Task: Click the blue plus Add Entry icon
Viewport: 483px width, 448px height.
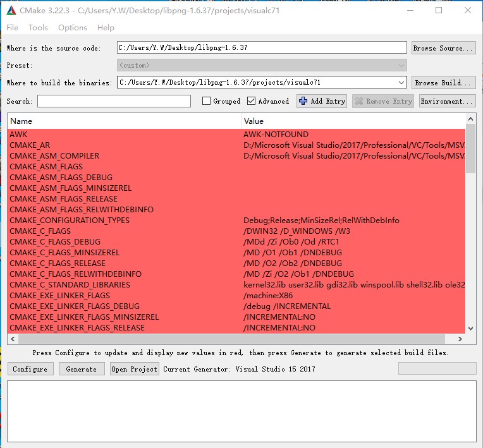Action: coord(303,101)
